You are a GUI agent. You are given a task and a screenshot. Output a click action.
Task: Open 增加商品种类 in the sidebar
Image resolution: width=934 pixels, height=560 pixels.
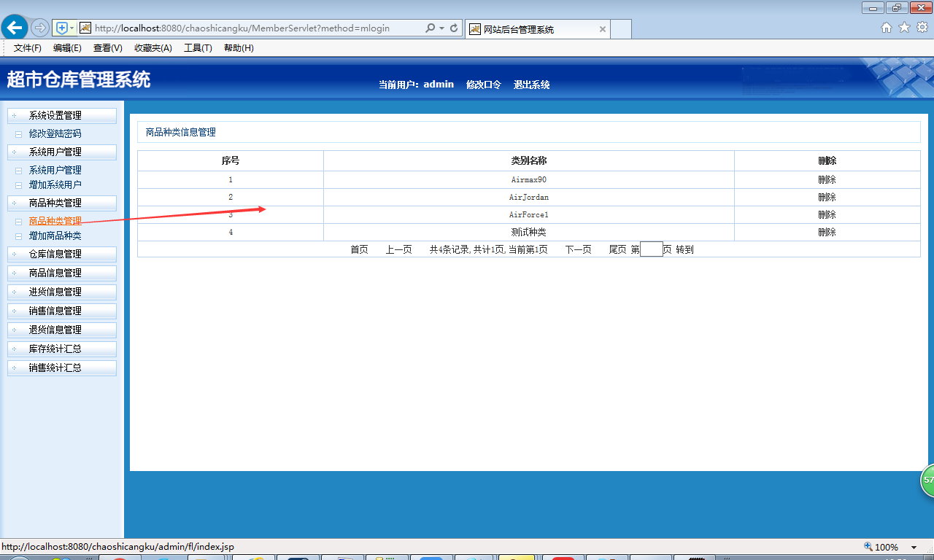(55, 236)
